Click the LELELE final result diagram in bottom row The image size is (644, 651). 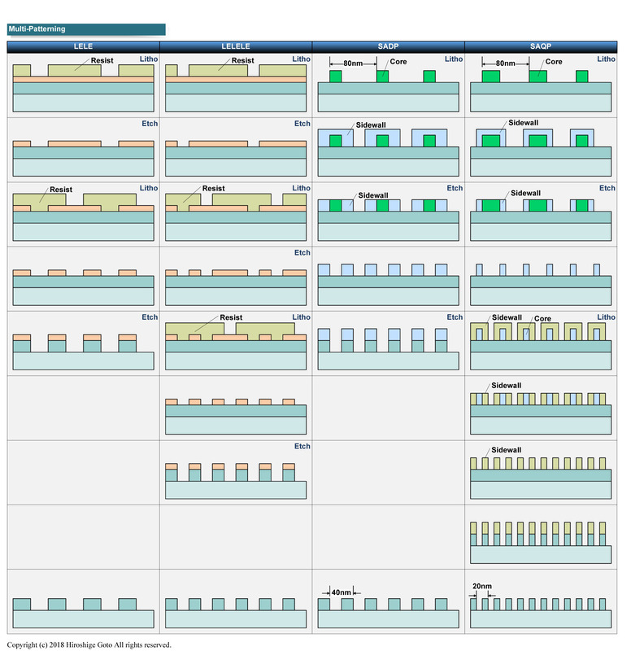pyautogui.click(x=236, y=613)
